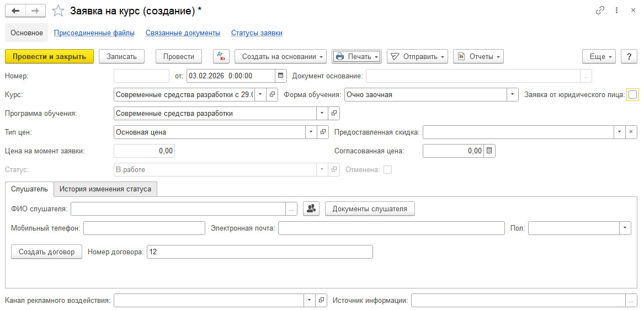
Task: Open calendar picker next to date field
Action: 281,76
